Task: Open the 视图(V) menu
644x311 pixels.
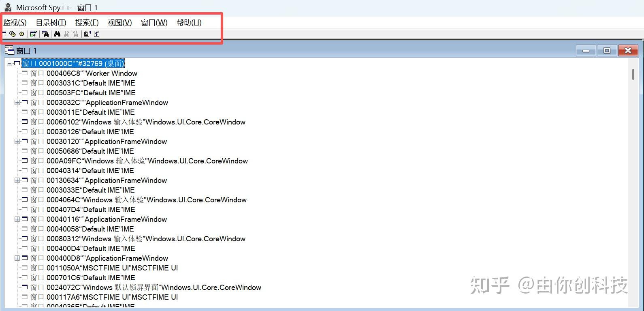Action: point(120,23)
